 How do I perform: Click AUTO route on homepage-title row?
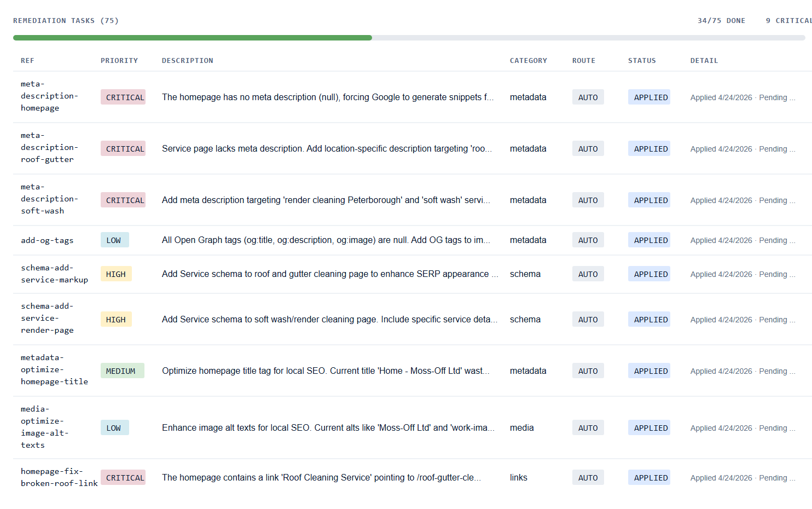(x=588, y=371)
